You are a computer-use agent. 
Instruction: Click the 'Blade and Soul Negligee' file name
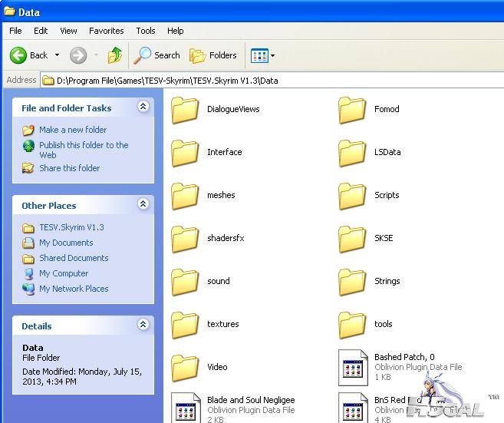pos(251,400)
